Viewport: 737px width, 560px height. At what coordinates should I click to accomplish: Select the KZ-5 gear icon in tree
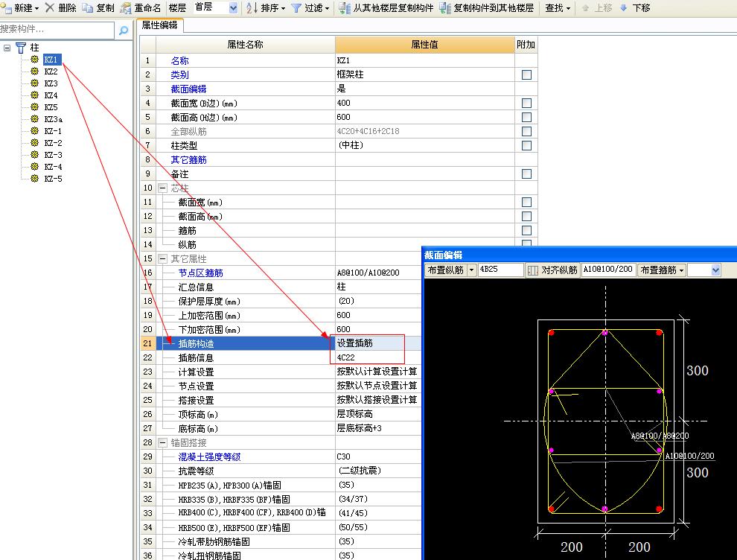[x=34, y=178]
